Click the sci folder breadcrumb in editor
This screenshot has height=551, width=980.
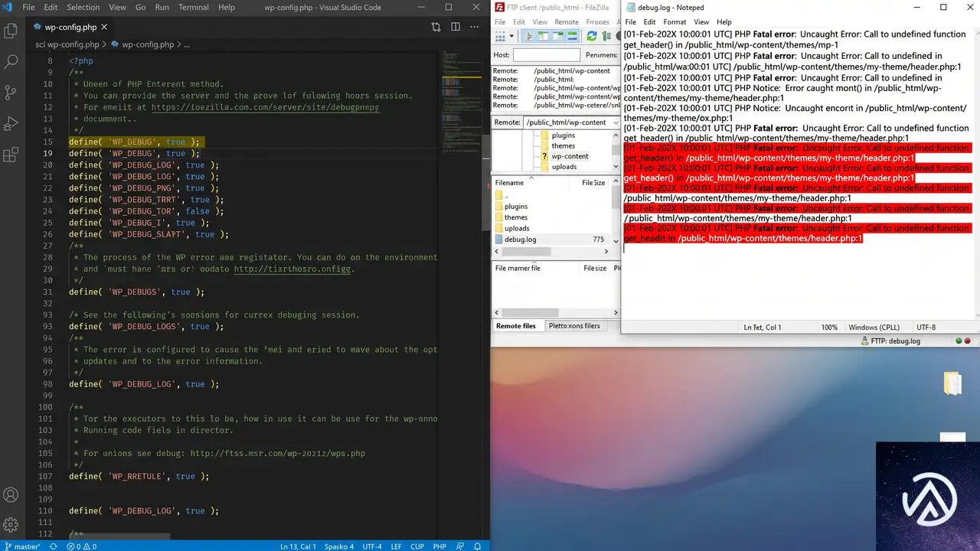pyautogui.click(x=41, y=44)
